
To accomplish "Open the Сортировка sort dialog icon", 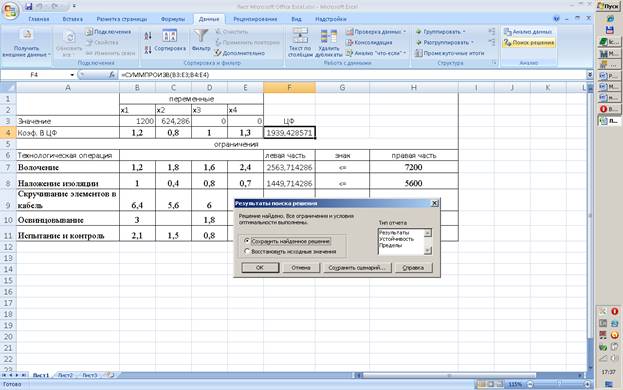I will pos(170,36).
